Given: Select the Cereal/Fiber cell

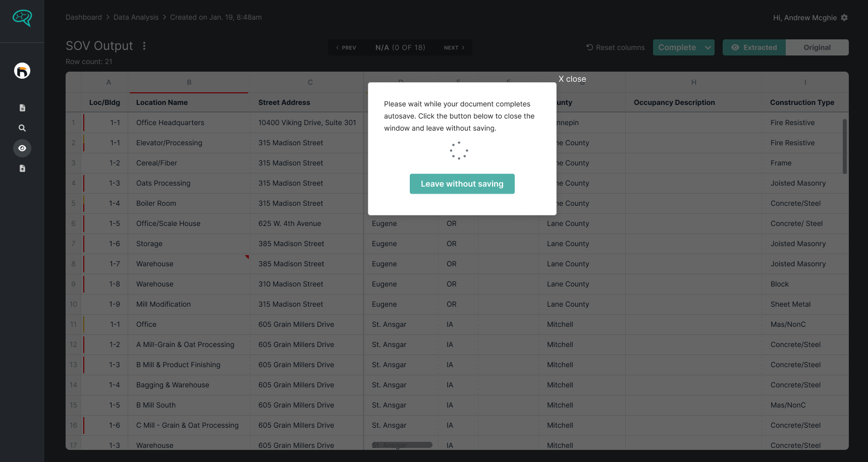Looking at the screenshot, I should (189, 163).
